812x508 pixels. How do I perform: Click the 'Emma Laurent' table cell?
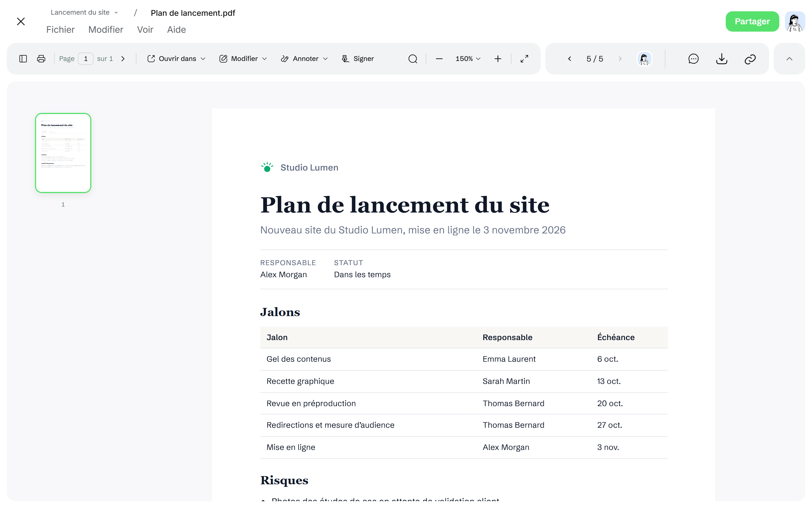coord(509,359)
